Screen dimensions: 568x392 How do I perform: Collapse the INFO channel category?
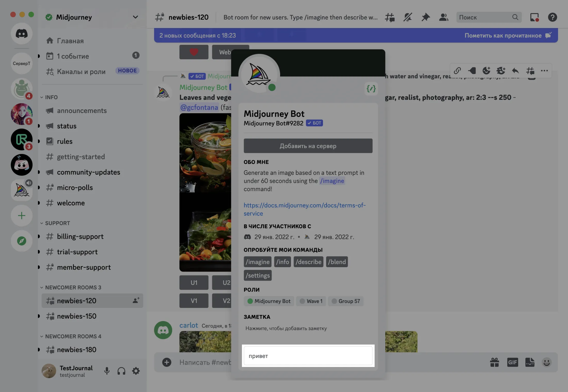coord(49,97)
